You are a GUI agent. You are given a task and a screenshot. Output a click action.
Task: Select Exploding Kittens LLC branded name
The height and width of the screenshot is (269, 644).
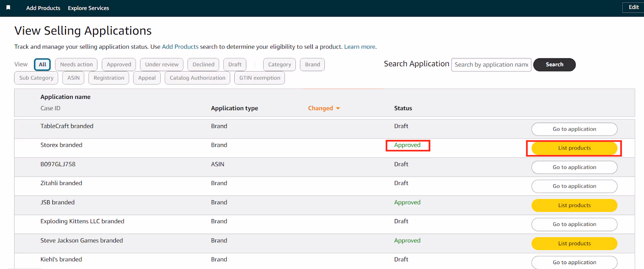(82, 221)
